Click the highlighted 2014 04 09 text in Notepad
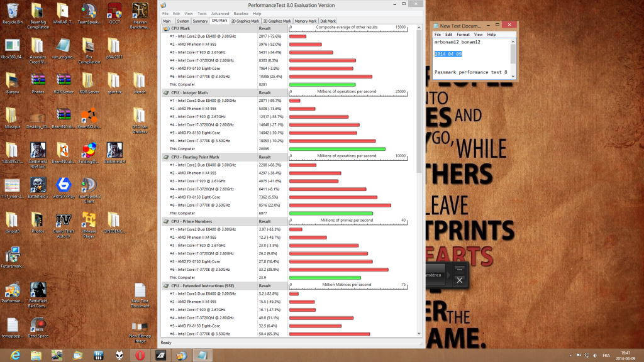The image size is (644, 362). coord(448,54)
